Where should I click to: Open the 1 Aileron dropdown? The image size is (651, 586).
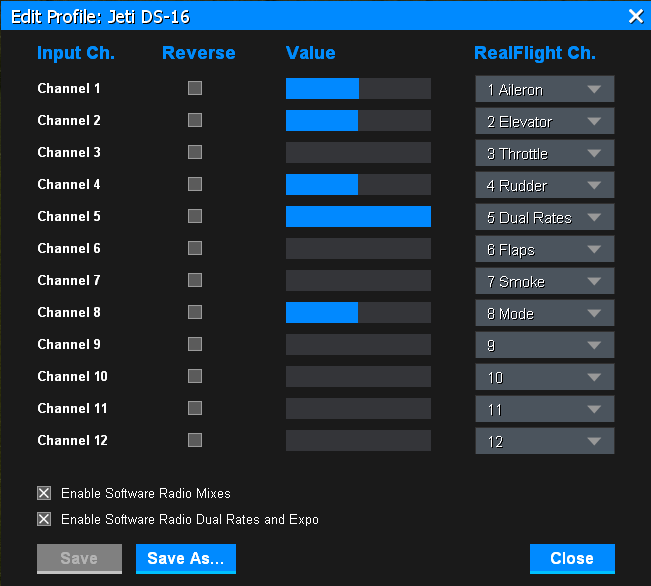545,89
